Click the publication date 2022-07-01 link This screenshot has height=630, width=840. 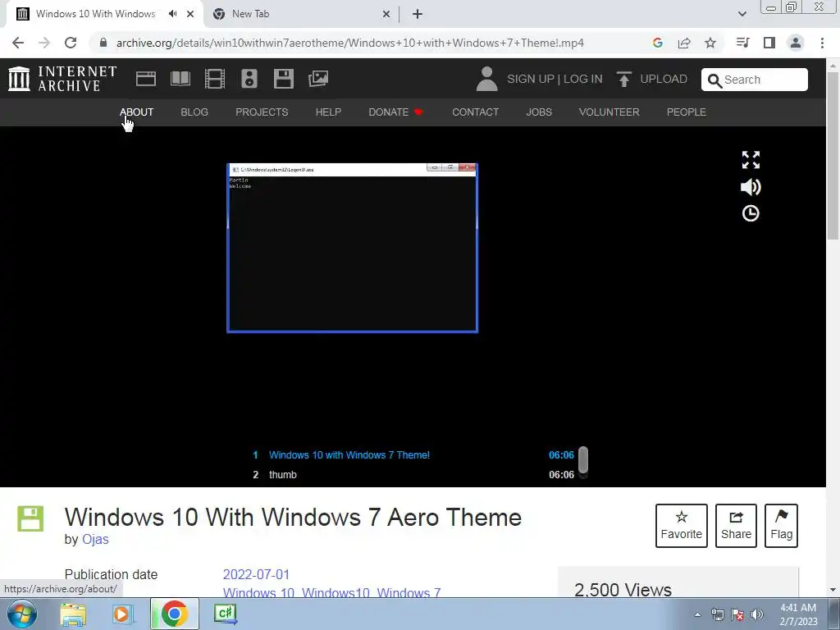click(x=256, y=574)
